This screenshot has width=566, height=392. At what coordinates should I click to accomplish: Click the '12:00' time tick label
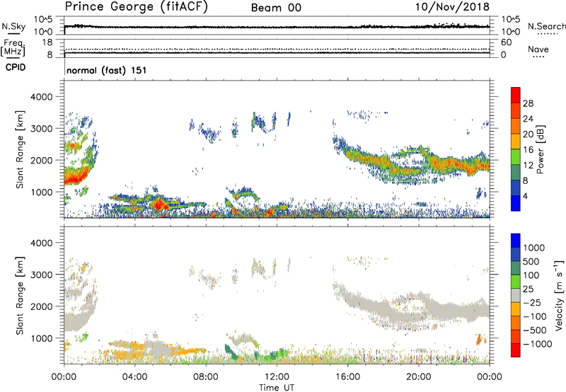277,377
